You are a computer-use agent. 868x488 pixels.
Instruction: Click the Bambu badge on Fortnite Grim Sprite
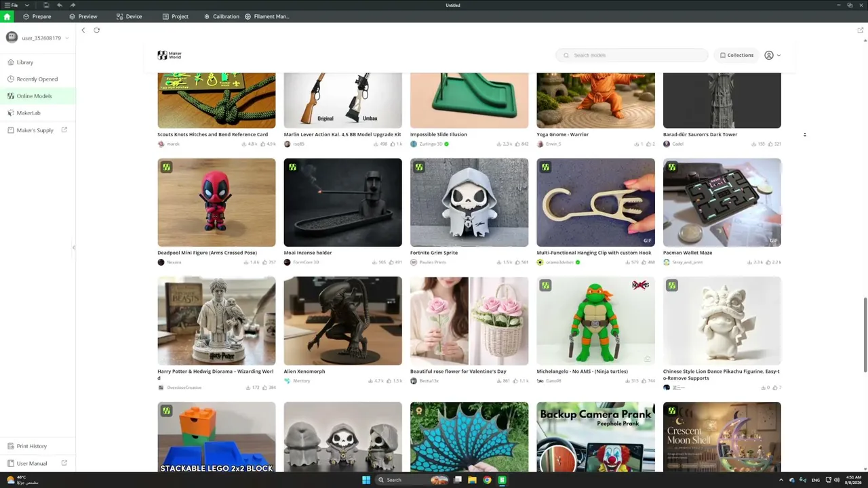click(x=419, y=167)
